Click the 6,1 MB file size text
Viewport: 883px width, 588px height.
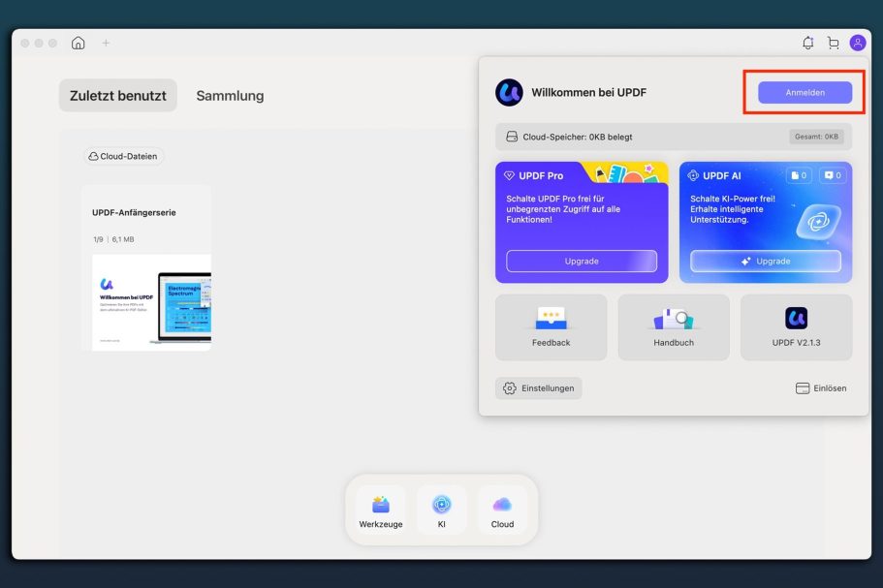pyautogui.click(x=123, y=239)
